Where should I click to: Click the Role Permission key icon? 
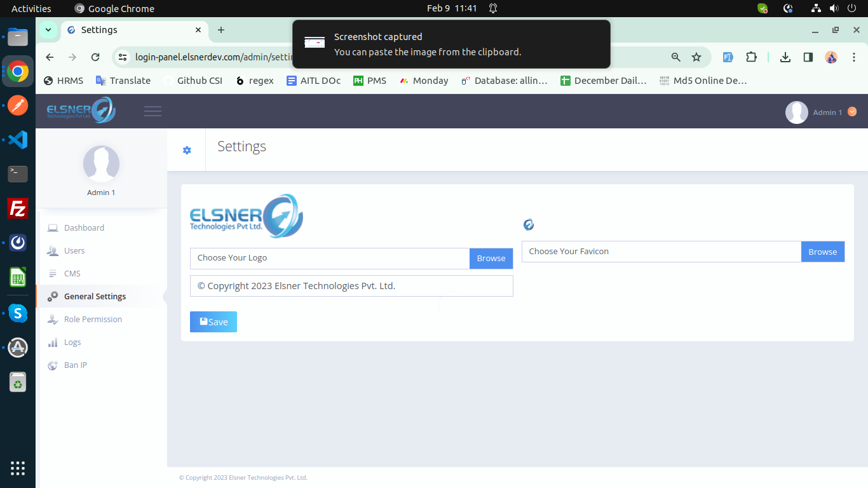(52, 319)
